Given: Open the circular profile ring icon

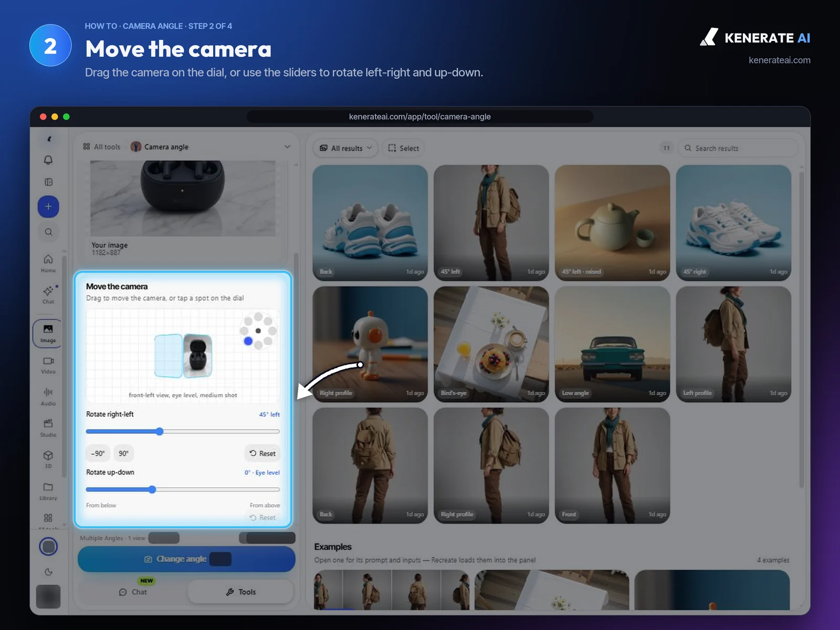Looking at the screenshot, I should tap(48, 547).
